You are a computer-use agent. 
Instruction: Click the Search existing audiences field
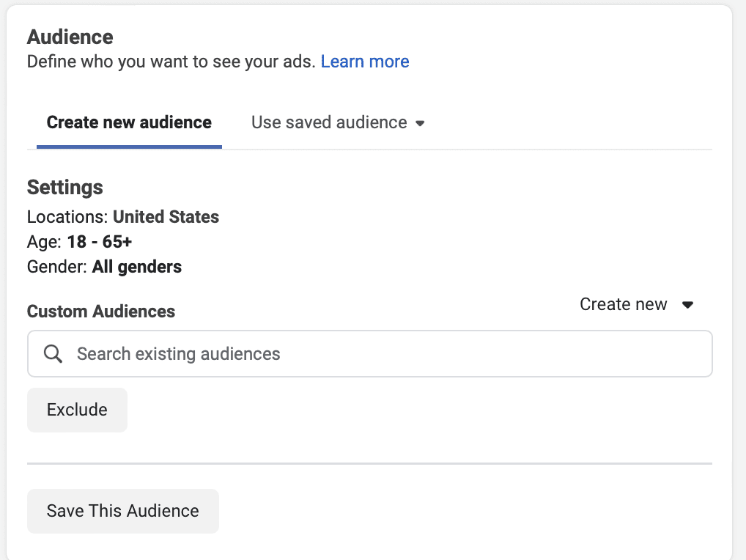click(369, 353)
